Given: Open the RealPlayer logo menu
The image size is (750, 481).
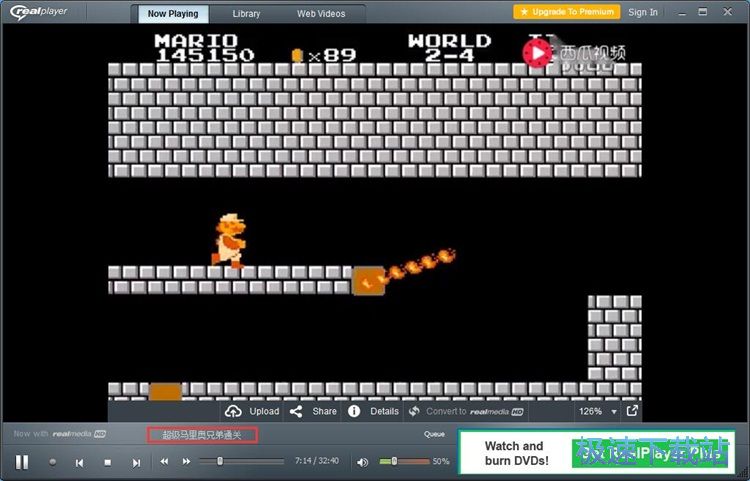Looking at the screenshot, I should point(39,12).
